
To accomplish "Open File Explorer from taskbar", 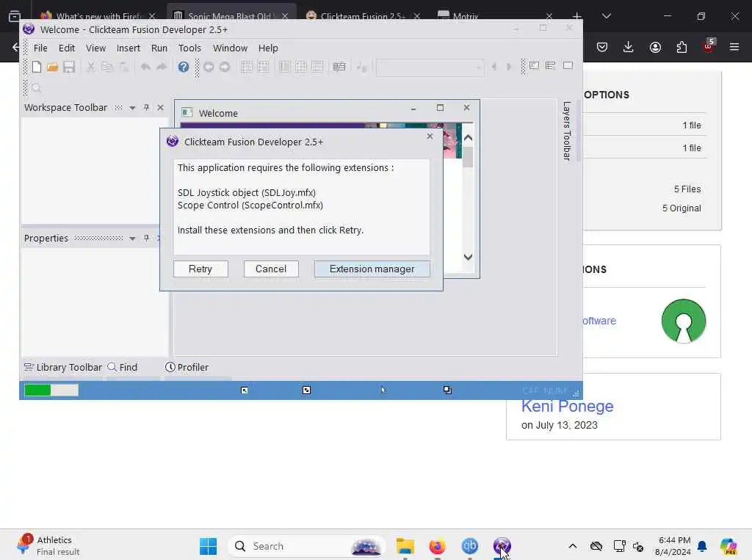I will pyautogui.click(x=405, y=546).
